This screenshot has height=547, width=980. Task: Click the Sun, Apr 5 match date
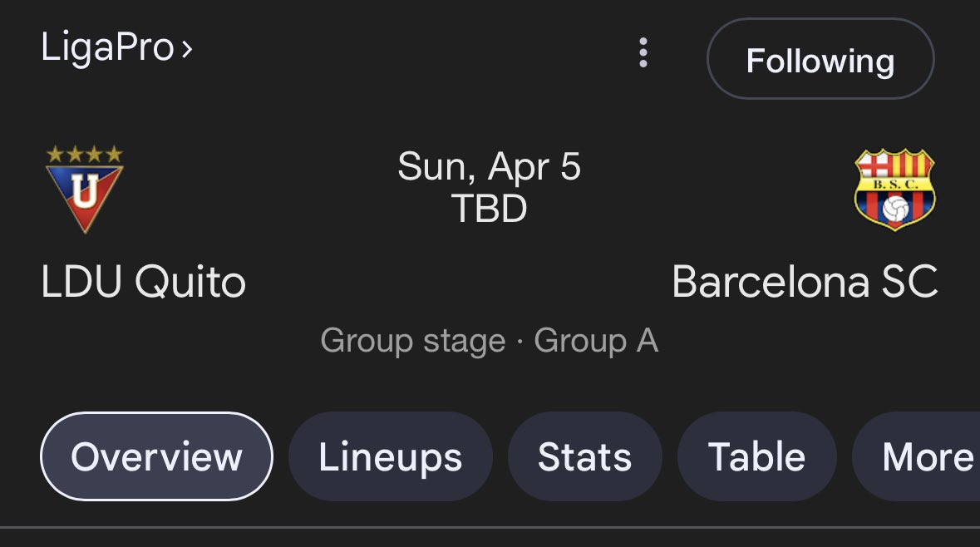click(x=489, y=167)
